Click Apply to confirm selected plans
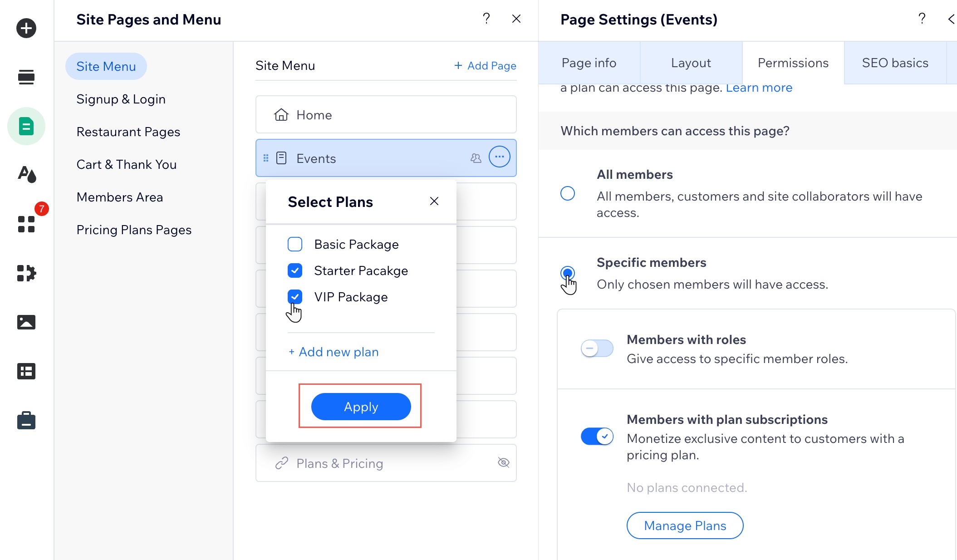The width and height of the screenshot is (957, 560). pos(361,407)
